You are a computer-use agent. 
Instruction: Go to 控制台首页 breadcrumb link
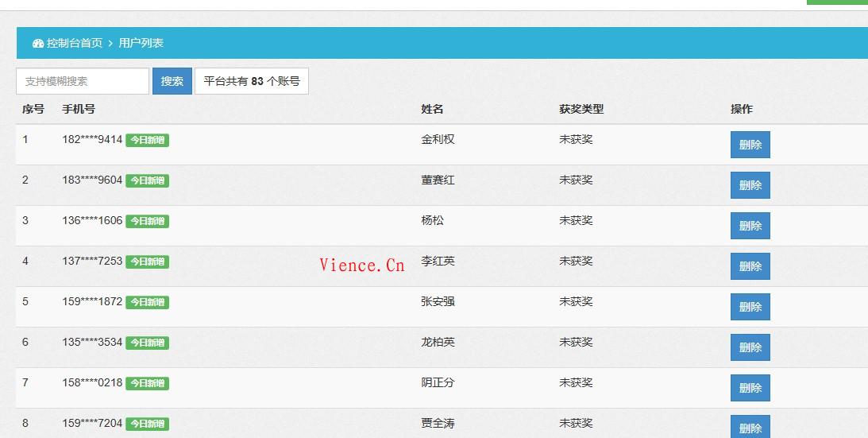75,44
